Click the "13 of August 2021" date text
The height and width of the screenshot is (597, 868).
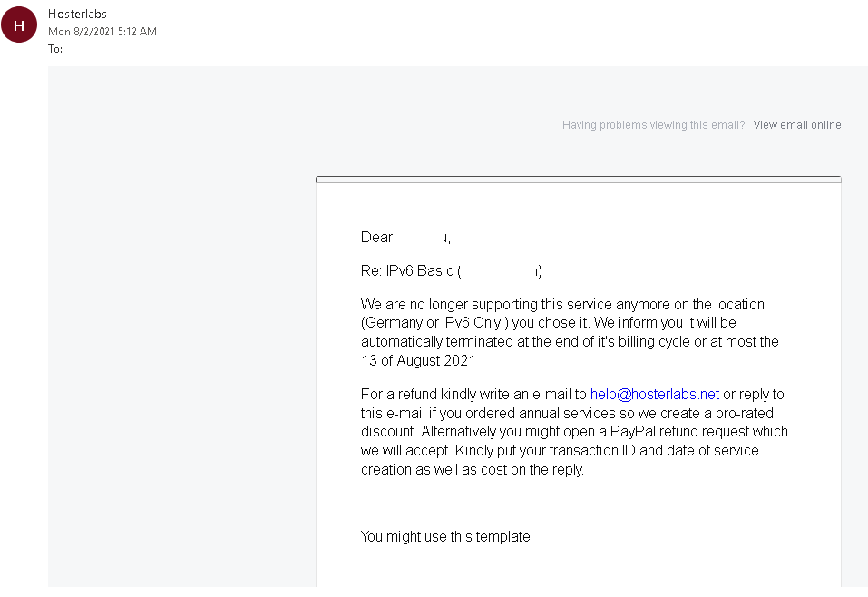tap(418, 360)
